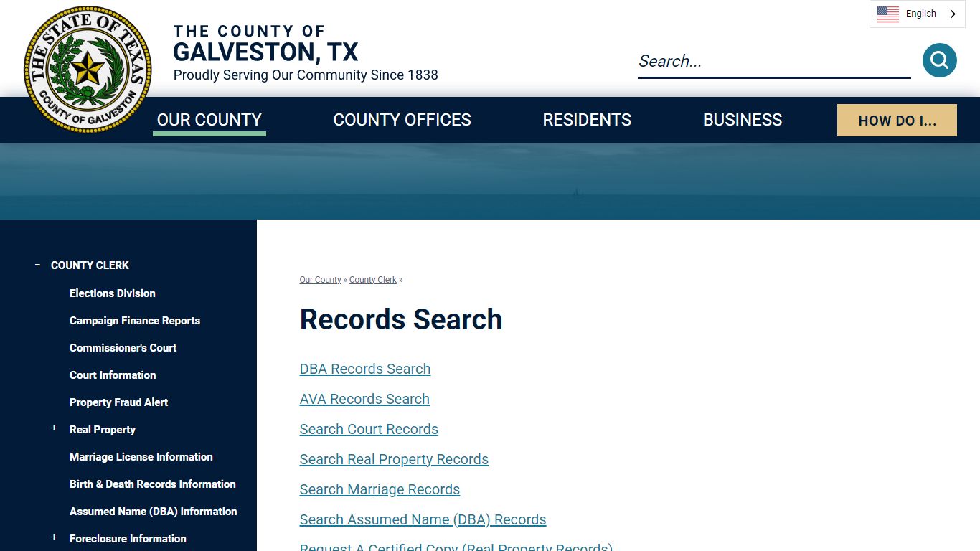This screenshot has height=551, width=980.
Task: Click the How Do I... button
Action: tap(897, 121)
